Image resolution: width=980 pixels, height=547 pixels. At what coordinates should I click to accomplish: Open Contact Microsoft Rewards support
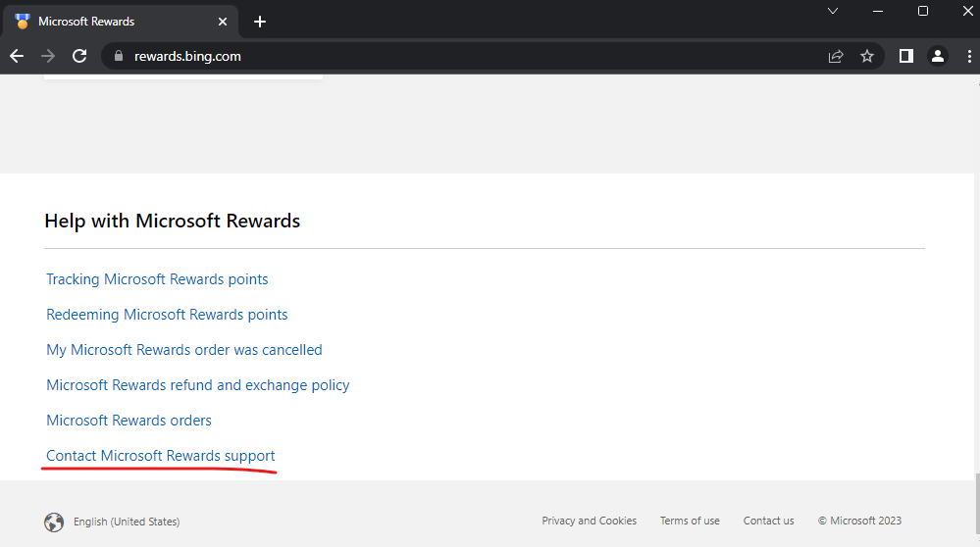coord(161,456)
